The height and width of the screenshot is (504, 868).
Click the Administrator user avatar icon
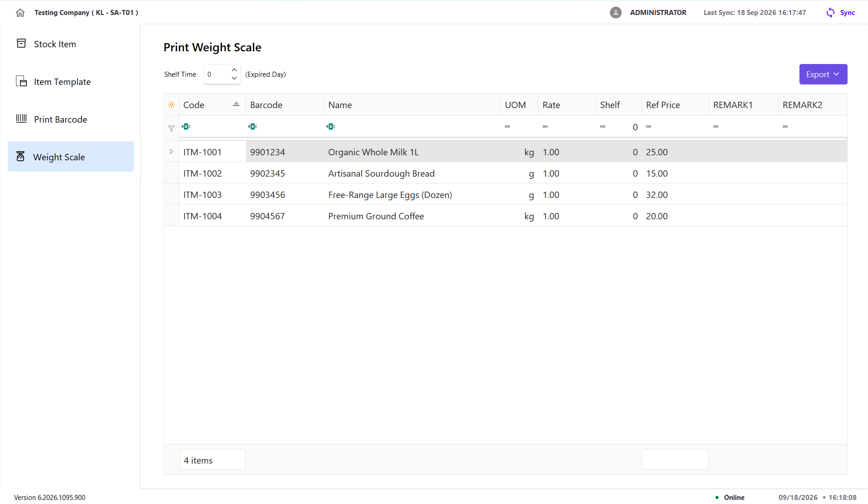coord(616,13)
